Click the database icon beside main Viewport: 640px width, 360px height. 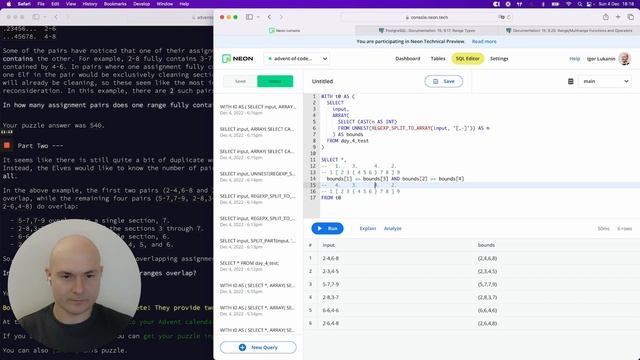coord(571,81)
